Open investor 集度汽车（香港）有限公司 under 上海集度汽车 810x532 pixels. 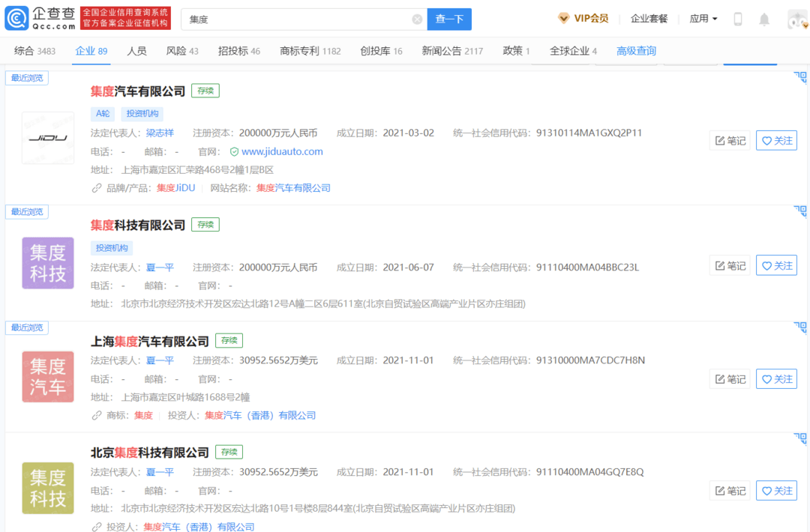pos(259,415)
